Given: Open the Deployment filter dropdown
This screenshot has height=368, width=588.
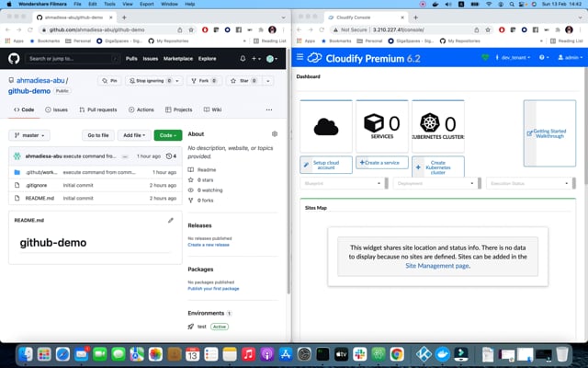Looking at the screenshot, I should pyautogui.click(x=435, y=184).
